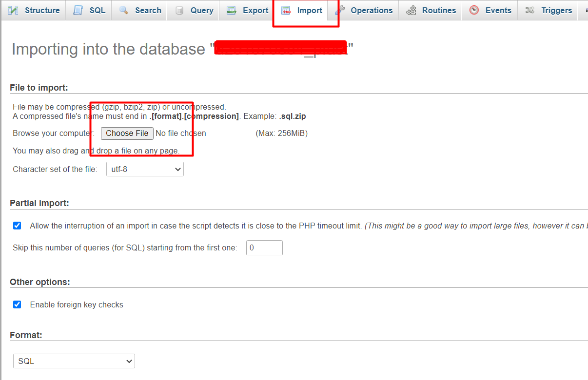Image resolution: width=588 pixels, height=380 pixels.
Task: Click the SQL tab's document icon
Action: coord(78,10)
